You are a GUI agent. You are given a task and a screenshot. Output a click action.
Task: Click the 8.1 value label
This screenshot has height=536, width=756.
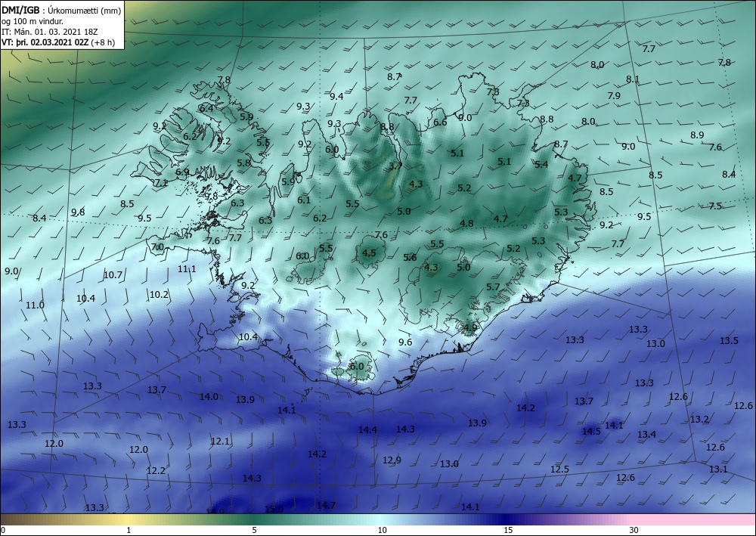coord(633,79)
